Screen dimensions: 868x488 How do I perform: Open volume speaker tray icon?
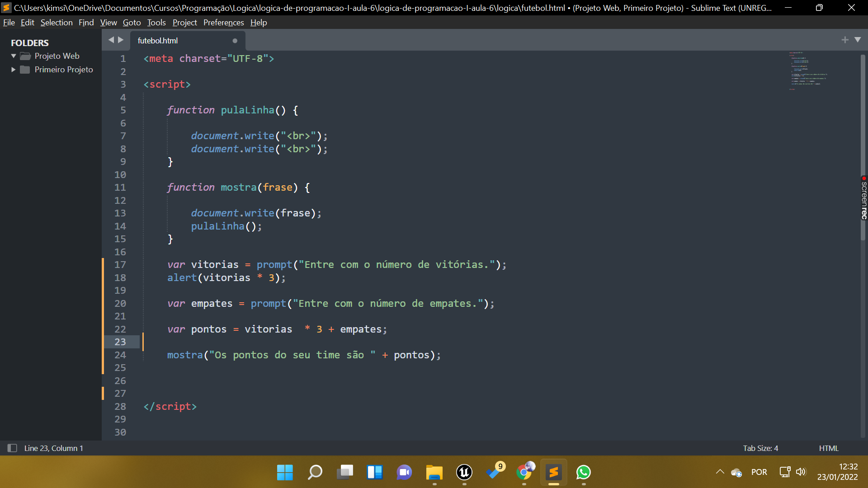pos(801,472)
